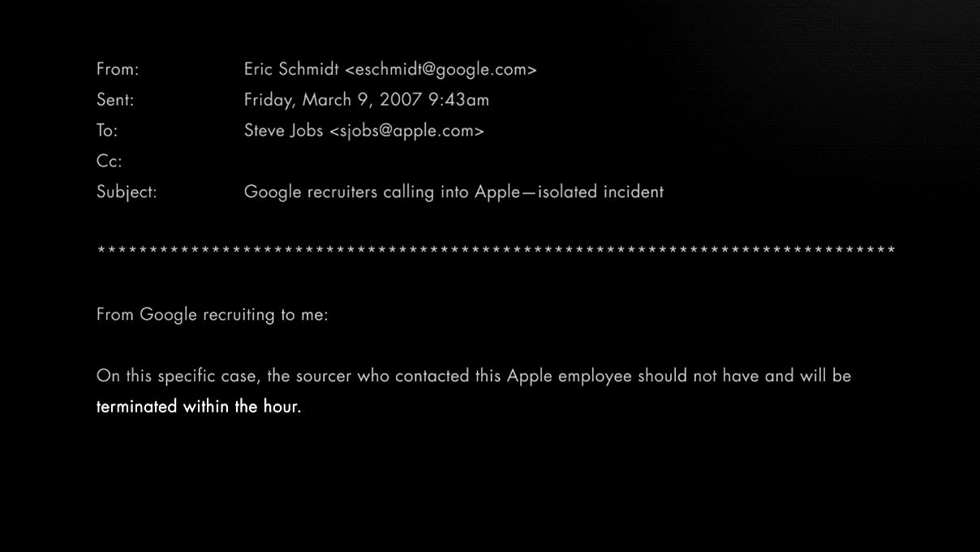The width and height of the screenshot is (980, 552).
Task: Click the 9:43am timestamp
Action: coord(458,101)
